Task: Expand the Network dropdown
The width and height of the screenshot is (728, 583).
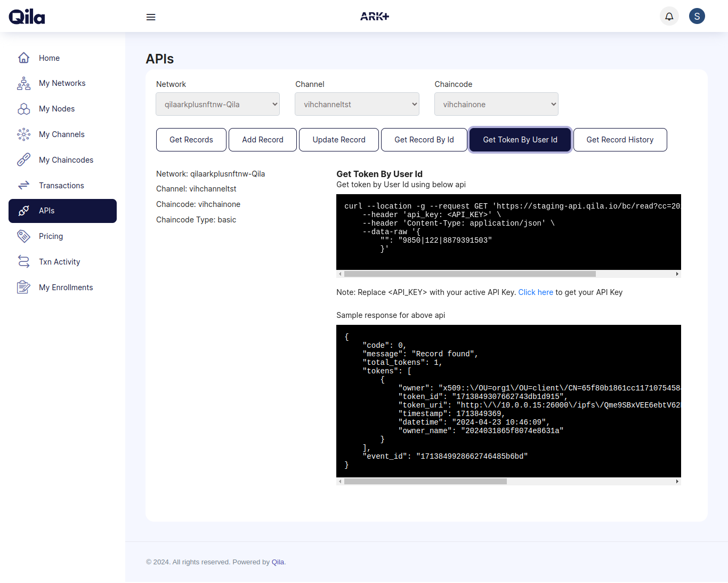Action: coord(218,104)
